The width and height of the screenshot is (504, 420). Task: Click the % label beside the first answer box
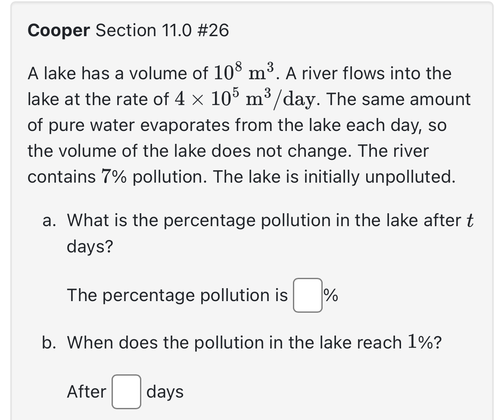coord(330,296)
